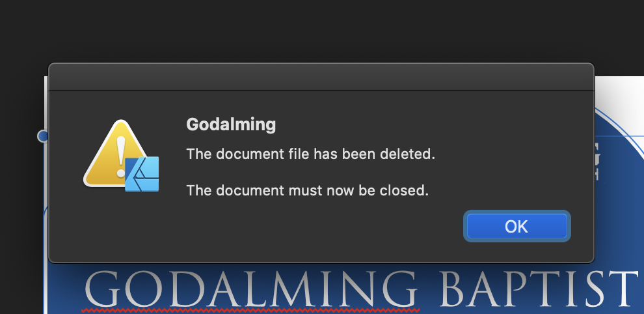Click the OK button to dismiss dialog
This screenshot has width=644, height=314.
517,226
